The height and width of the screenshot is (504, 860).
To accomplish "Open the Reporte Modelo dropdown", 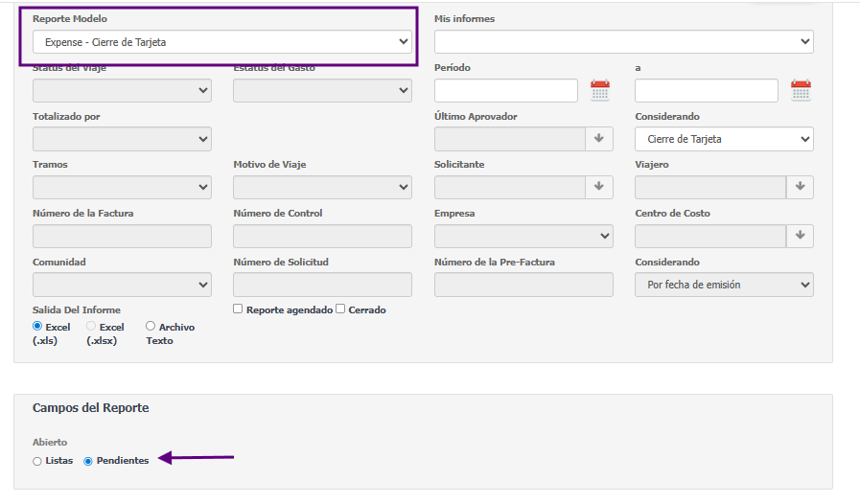I will (x=221, y=42).
